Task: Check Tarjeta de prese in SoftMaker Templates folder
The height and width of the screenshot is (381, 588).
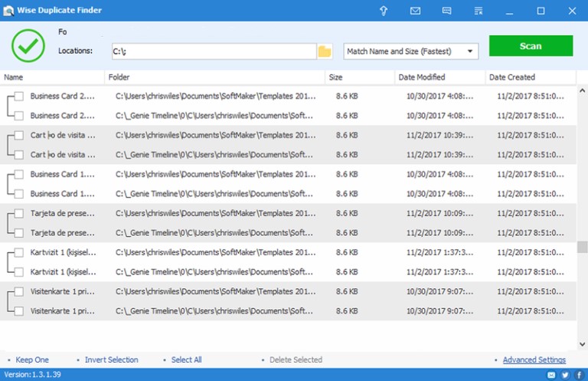Action: tap(18, 213)
